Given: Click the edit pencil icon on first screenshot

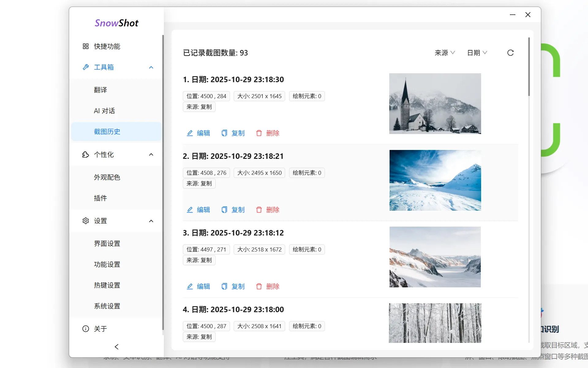Looking at the screenshot, I should pyautogui.click(x=190, y=133).
